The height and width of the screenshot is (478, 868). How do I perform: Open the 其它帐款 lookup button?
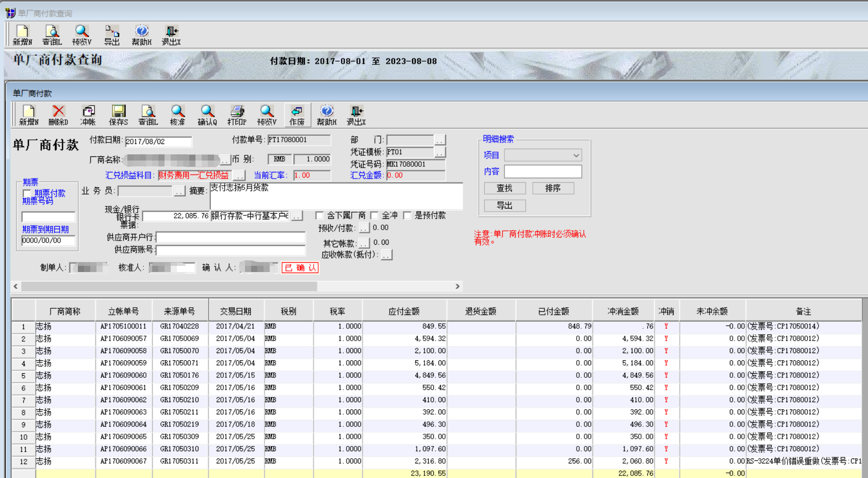click(365, 243)
